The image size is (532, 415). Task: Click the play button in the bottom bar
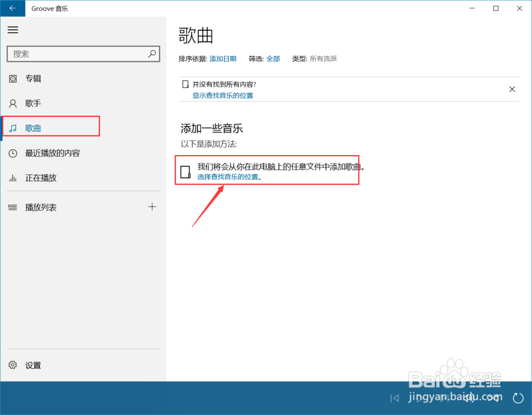(420, 398)
